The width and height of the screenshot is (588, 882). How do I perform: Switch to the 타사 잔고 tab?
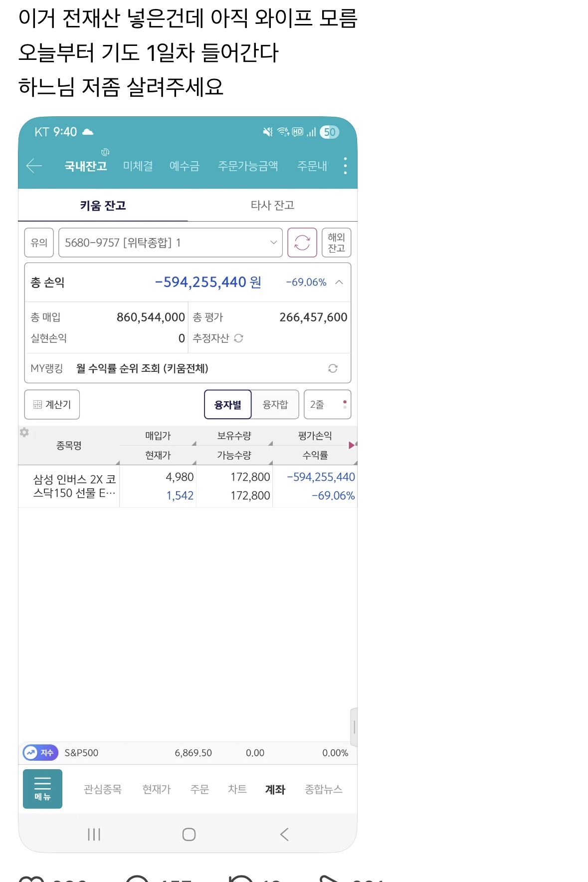(x=272, y=205)
